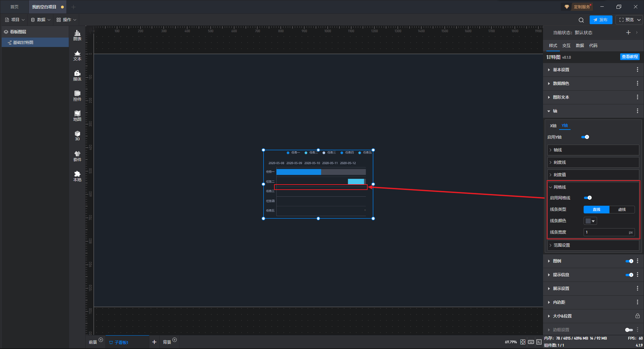Screen dimensions: 644x349
Task: Open the 线条颜色 color swatch picker
Action: coord(590,221)
